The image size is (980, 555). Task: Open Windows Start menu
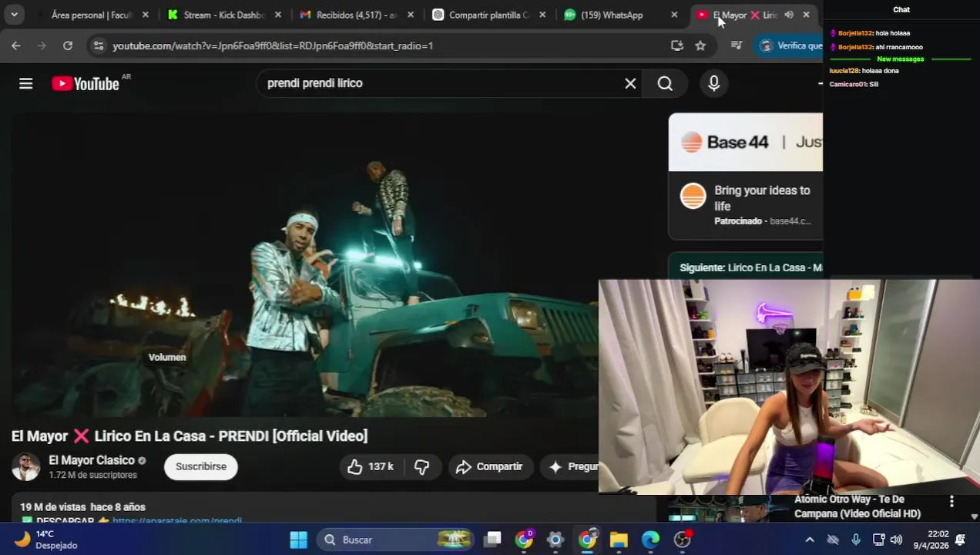coord(298,540)
